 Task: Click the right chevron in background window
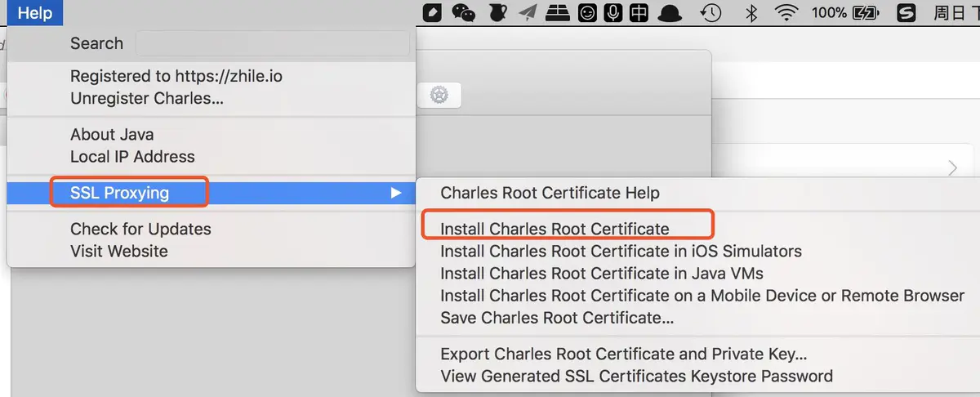953,168
